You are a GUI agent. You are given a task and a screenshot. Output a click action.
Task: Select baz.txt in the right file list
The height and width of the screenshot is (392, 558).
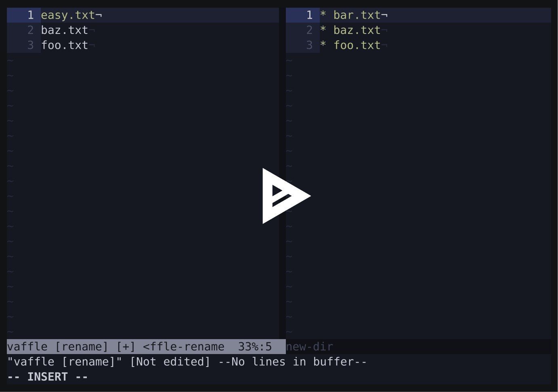(x=357, y=30)
